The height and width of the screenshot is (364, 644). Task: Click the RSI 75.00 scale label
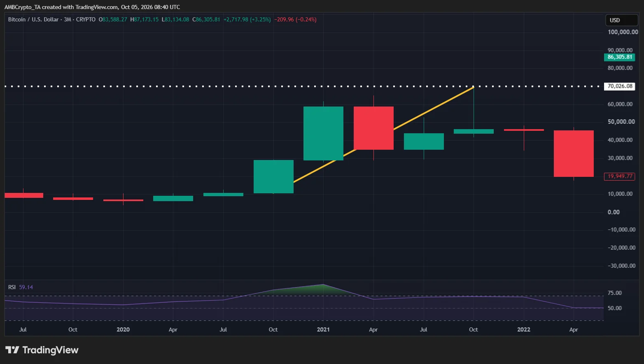click(615, 293)
